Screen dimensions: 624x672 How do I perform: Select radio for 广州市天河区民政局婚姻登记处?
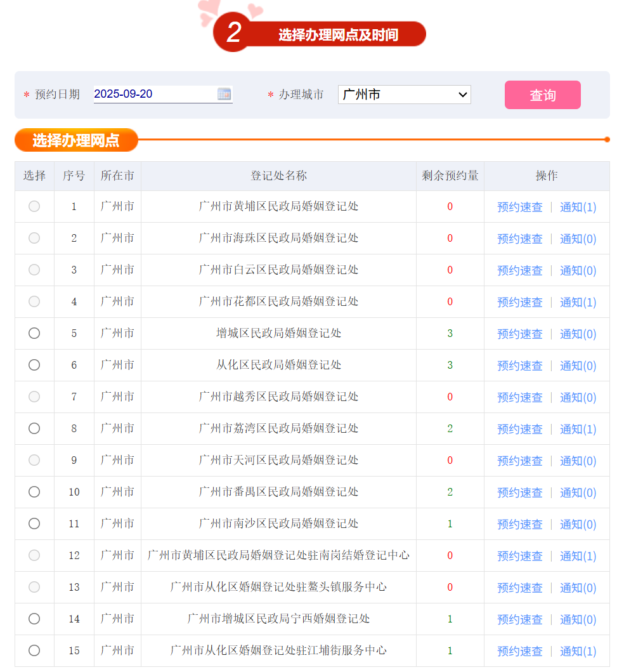(34, 460)
